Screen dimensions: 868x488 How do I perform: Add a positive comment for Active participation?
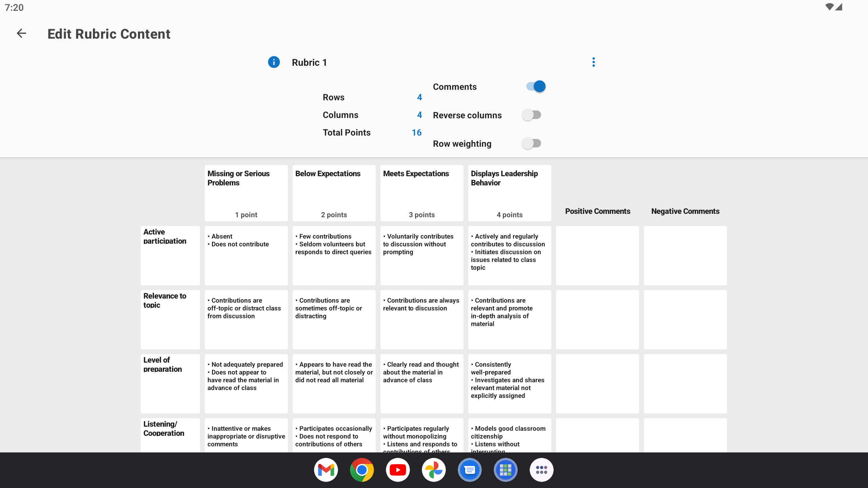tap(597, 256)
